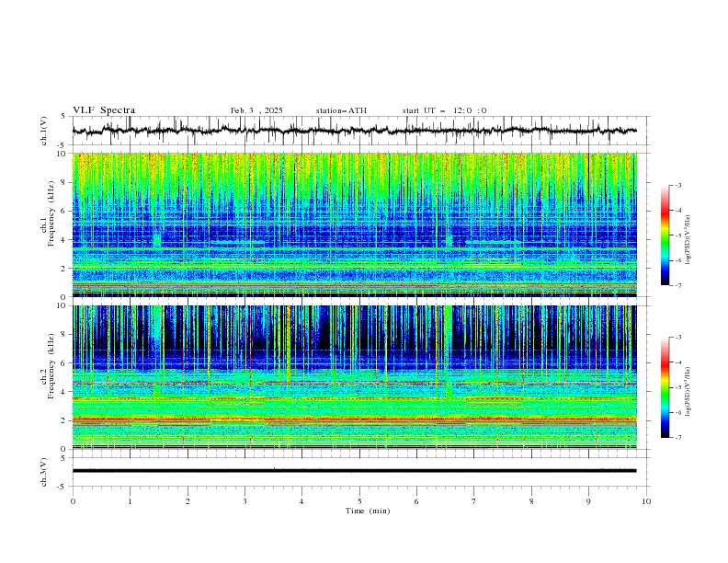Click the "-3" tick on ch.1 color bar
The width and height of the screenshot is (728, 563).
[x=677, y=185]
